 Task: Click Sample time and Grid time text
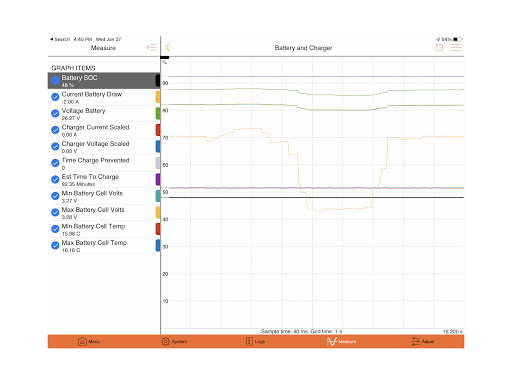click(301, 331)
